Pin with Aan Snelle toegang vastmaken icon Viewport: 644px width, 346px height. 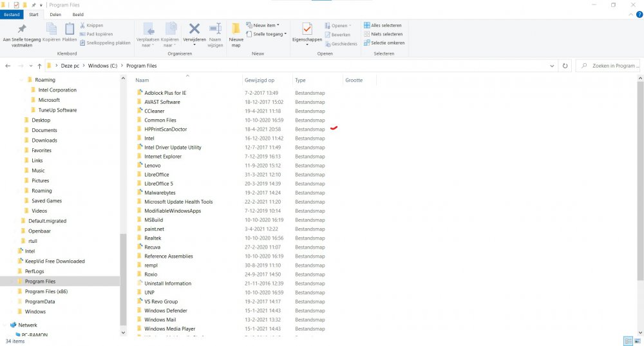[x=22, y=30]
